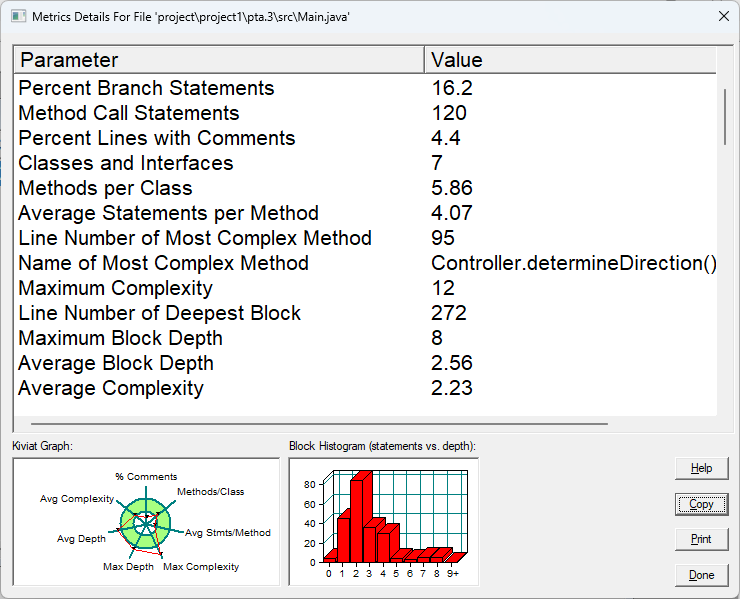
Task: Click the Kiviat Graph: label
Action: [42, 446]
